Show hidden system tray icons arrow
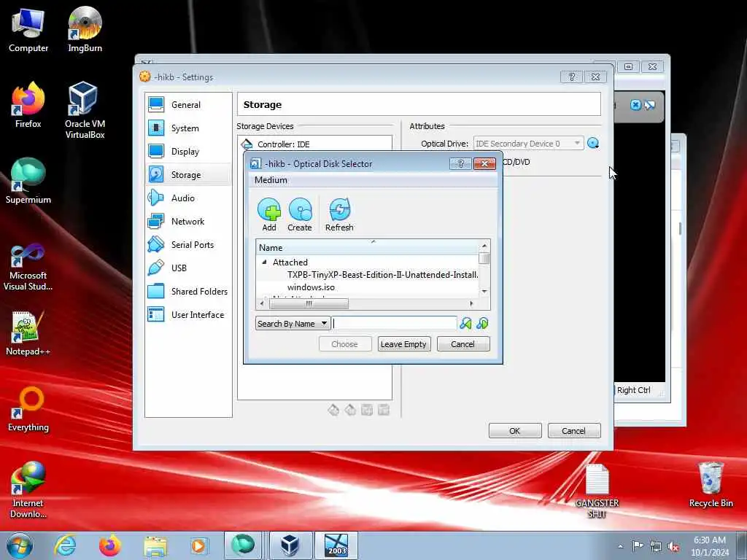The height and width of the screenshot is (560, 747). (620, 547)
